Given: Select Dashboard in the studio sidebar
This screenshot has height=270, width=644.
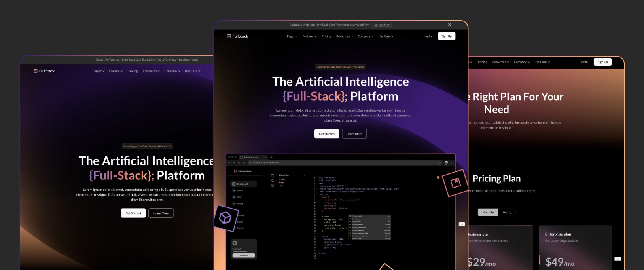Looking at the screenshot, I should [244, 184].
